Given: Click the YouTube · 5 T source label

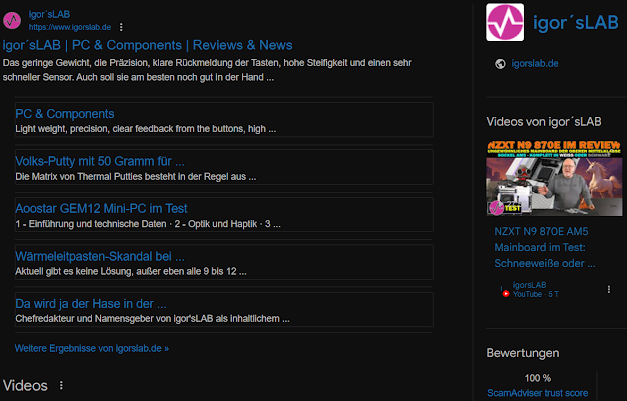Looking at the screenshot, I should coord(536,294).
